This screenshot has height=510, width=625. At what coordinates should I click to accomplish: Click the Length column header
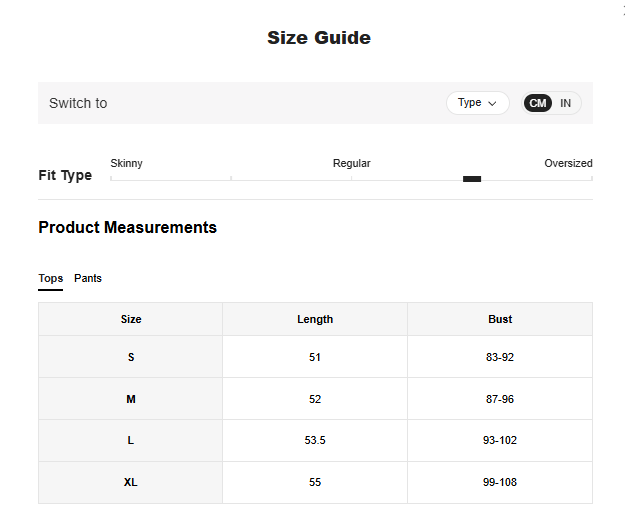pyautogui.click(x=315, y=319)
